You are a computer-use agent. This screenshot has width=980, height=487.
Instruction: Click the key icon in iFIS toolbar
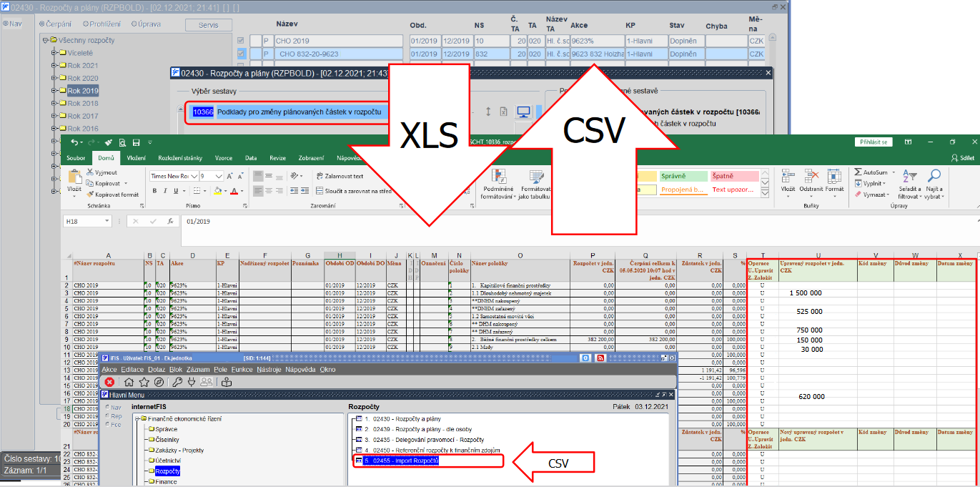pyautogui.click(x=177, y=383)
